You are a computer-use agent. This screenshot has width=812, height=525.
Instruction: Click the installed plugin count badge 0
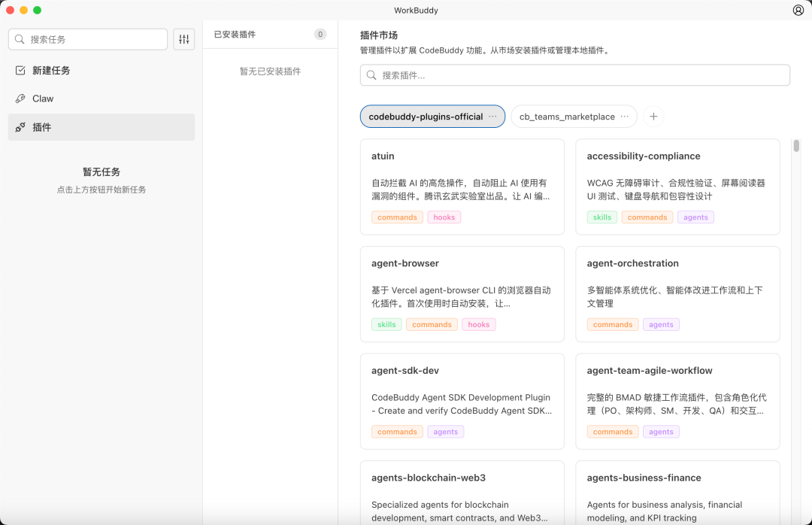coord(320,34)
